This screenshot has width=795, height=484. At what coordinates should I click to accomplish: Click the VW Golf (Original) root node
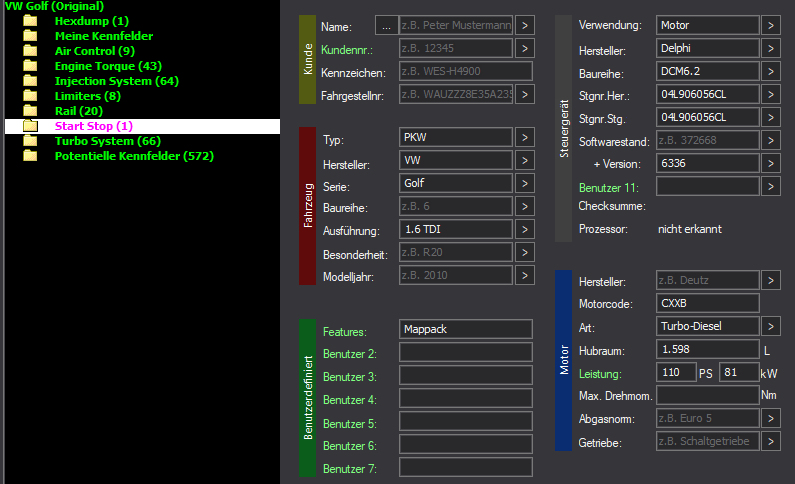point(54,6)
